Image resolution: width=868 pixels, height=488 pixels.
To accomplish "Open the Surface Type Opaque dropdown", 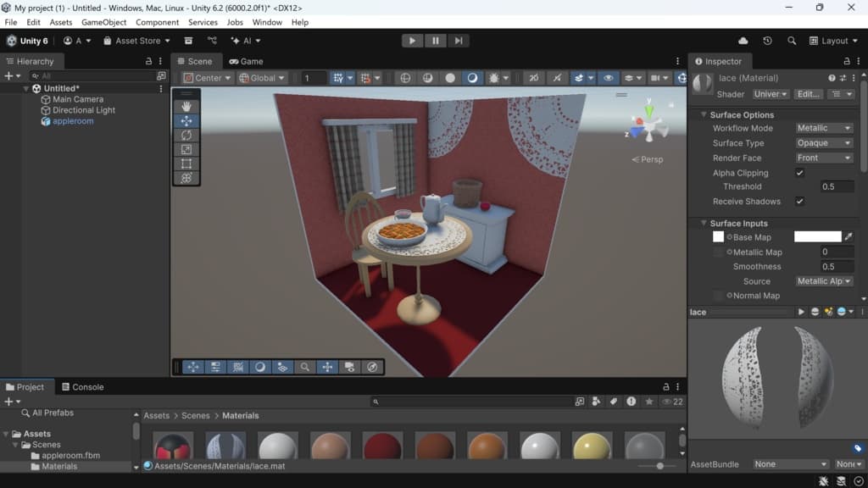I will pyautogui.click(x=823, y=143).
